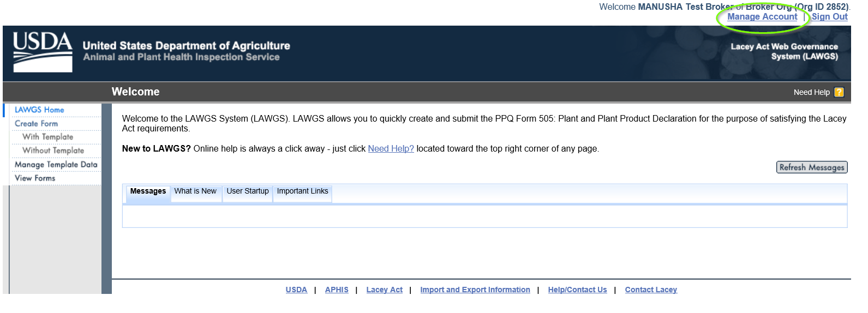Open Import and Export Information link
The width and height of the screenshot is (868, 313).
tap(475, 290)
